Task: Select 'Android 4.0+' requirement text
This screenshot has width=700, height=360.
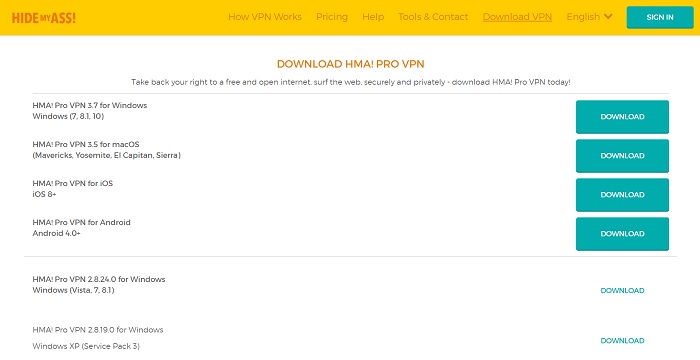Action: [56, 234]
